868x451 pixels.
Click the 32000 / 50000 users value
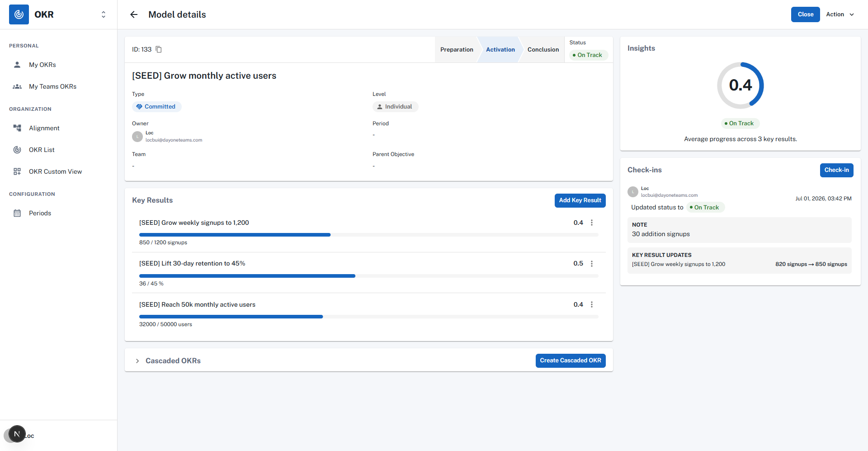(x=165, y=324)
